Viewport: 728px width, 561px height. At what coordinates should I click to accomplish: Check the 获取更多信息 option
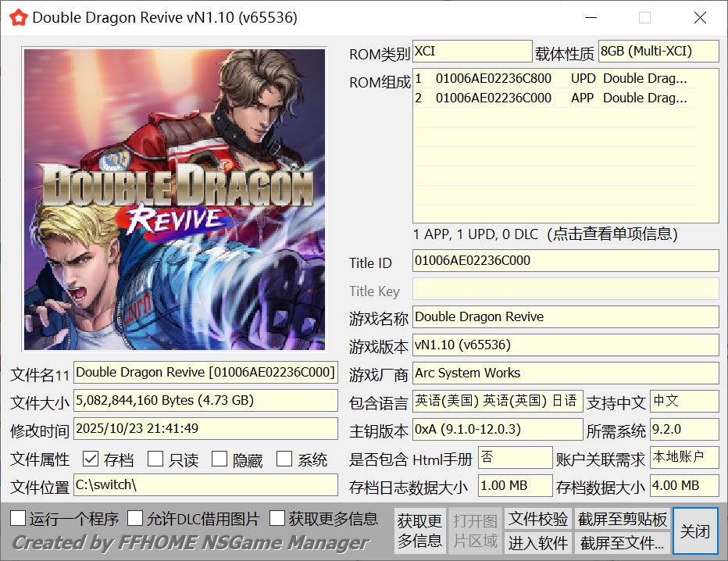click(x=277, y=518)
